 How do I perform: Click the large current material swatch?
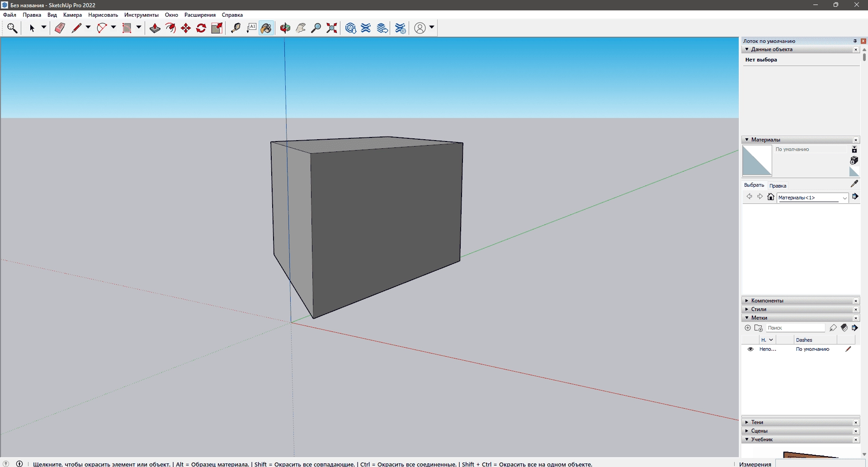pyautogui.click(x=757, y=160)
